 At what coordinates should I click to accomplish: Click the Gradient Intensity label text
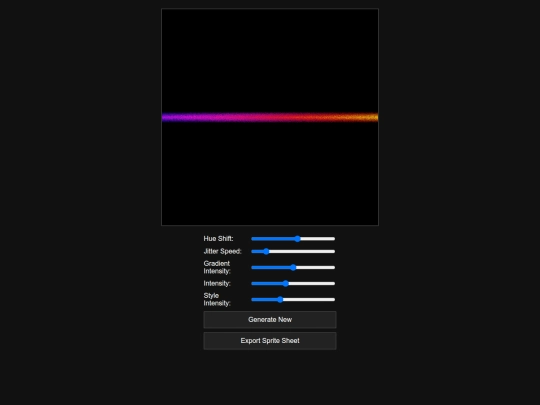coord(217,267)
